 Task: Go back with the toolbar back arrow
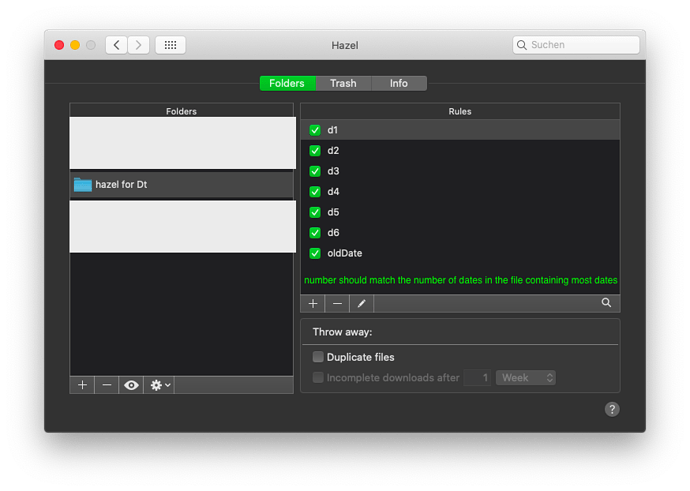pyautogui.click(x=116, y=45)
